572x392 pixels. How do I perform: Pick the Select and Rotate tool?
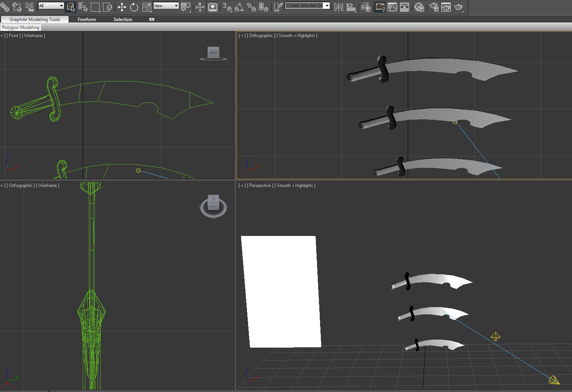point(134,7)
